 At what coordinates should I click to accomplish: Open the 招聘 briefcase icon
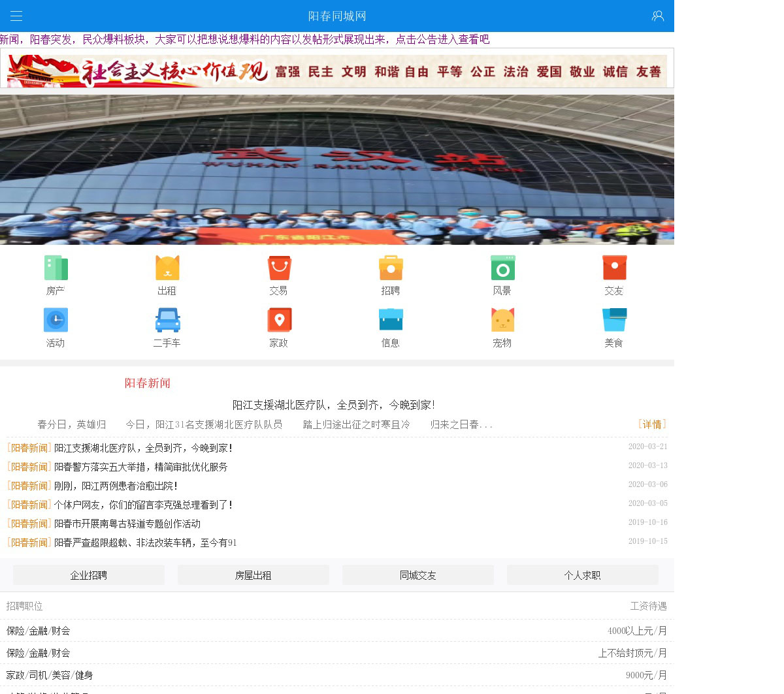(x=391, y=268)
